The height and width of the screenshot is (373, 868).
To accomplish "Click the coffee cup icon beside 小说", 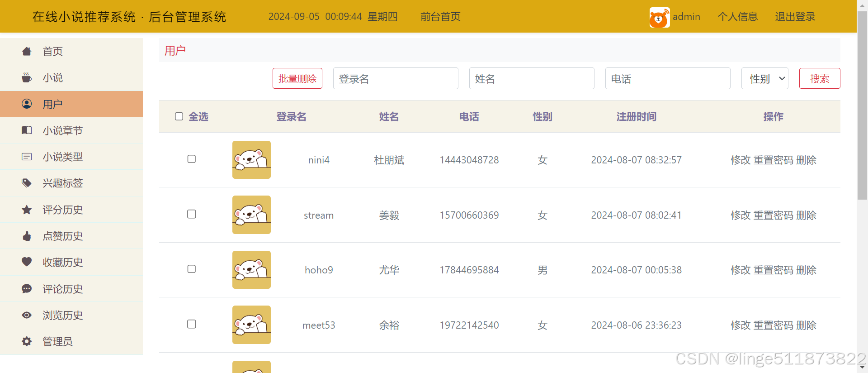I will (x=27, y=77).
